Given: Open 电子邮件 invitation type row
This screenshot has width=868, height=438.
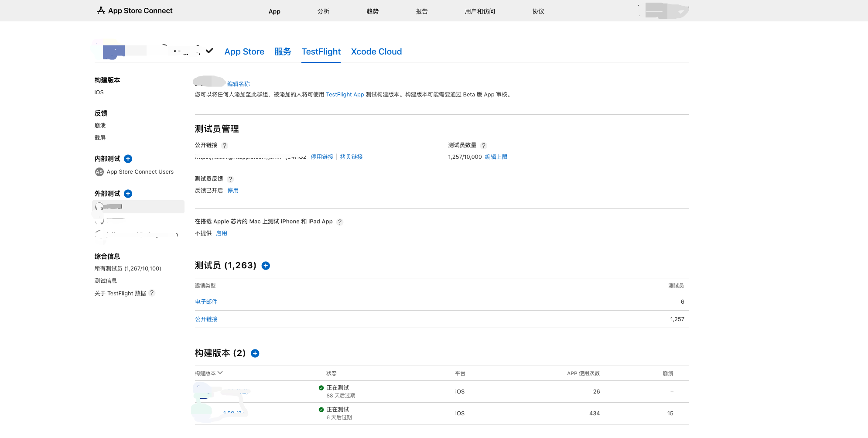Looking at the screenshot, I should pos(206,302).
